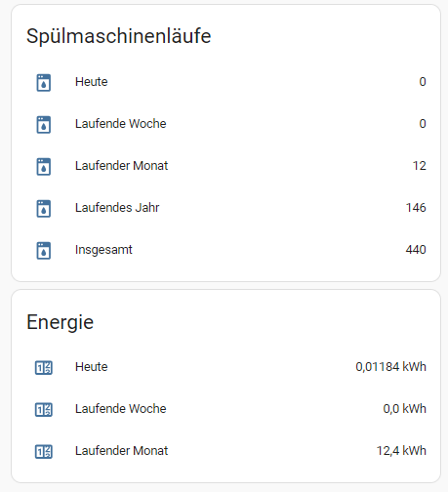Viewport: 448px width, 492px height.
Task: Open the Heute dishwasher runs entity
Action: coord(91,82)
